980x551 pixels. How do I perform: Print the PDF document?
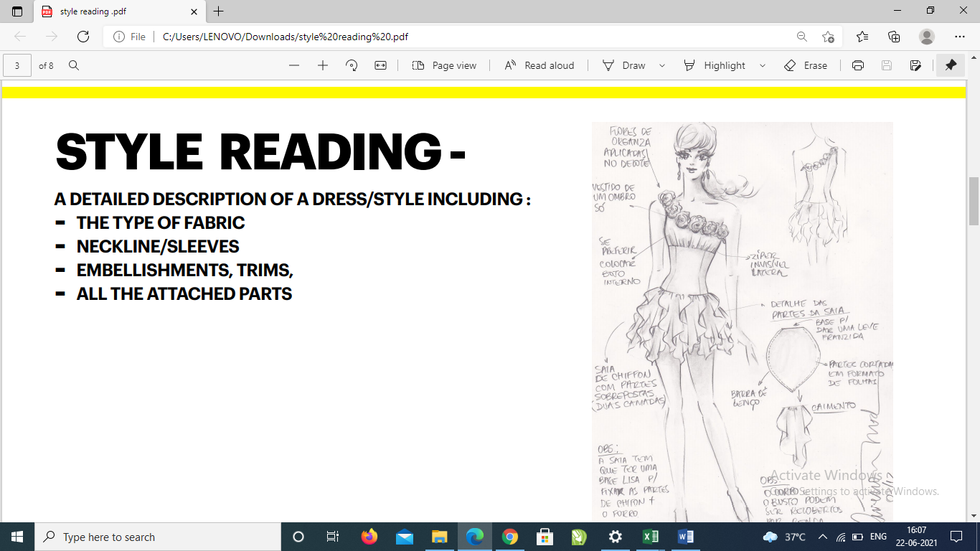(x=857, y=65)
